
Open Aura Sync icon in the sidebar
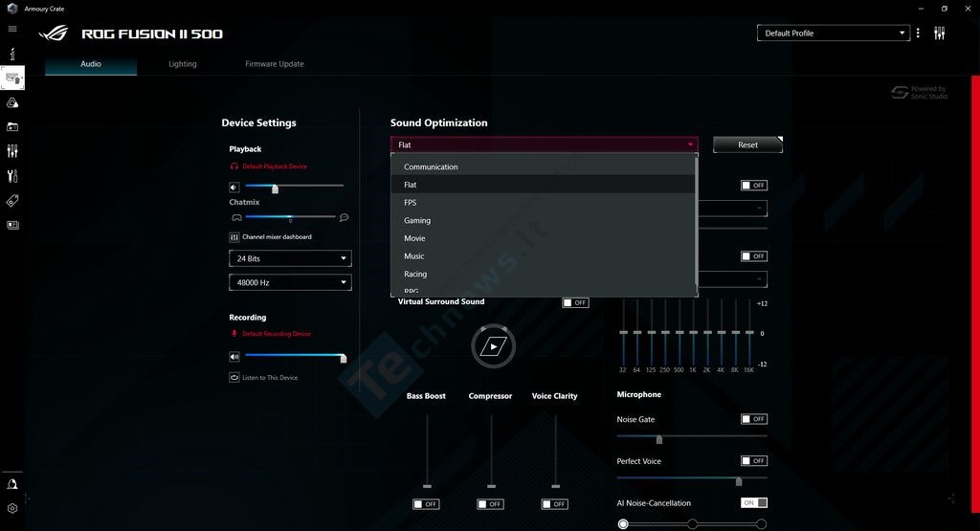pos(11,103)
